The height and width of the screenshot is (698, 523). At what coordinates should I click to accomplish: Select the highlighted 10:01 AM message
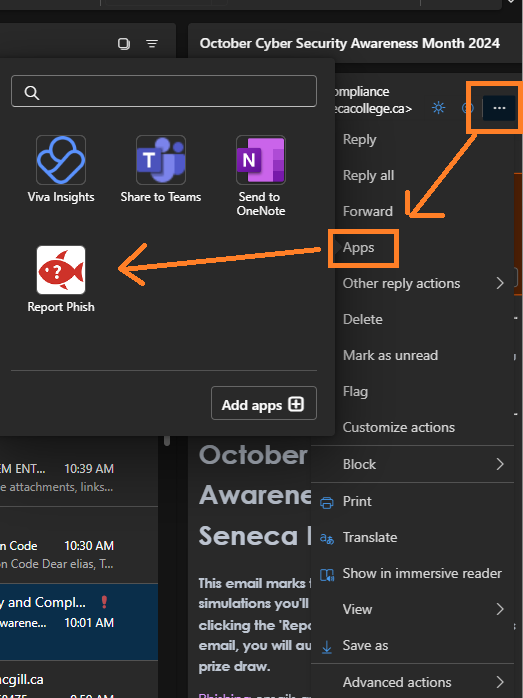[x=79, y=622]
